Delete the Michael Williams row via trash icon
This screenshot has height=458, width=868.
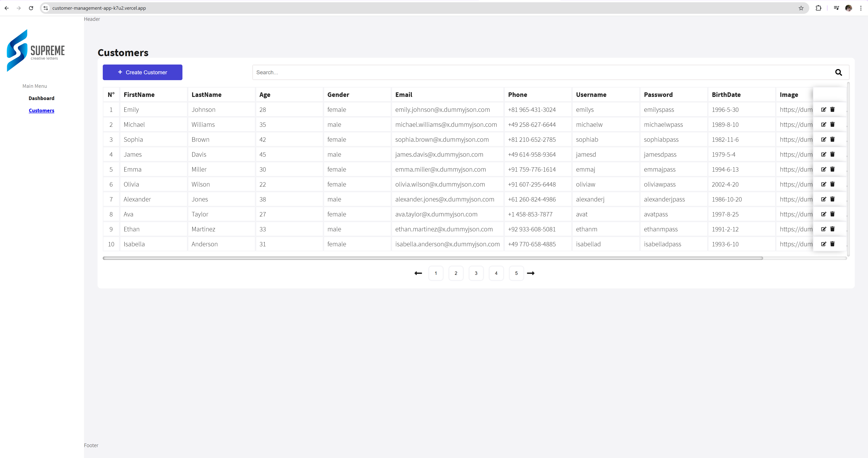[832, 124]
